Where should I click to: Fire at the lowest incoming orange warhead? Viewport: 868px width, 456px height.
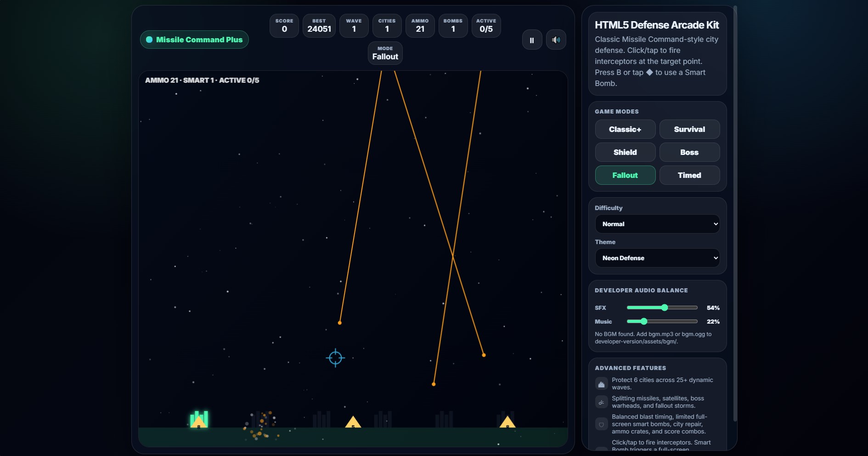(434, 384)
